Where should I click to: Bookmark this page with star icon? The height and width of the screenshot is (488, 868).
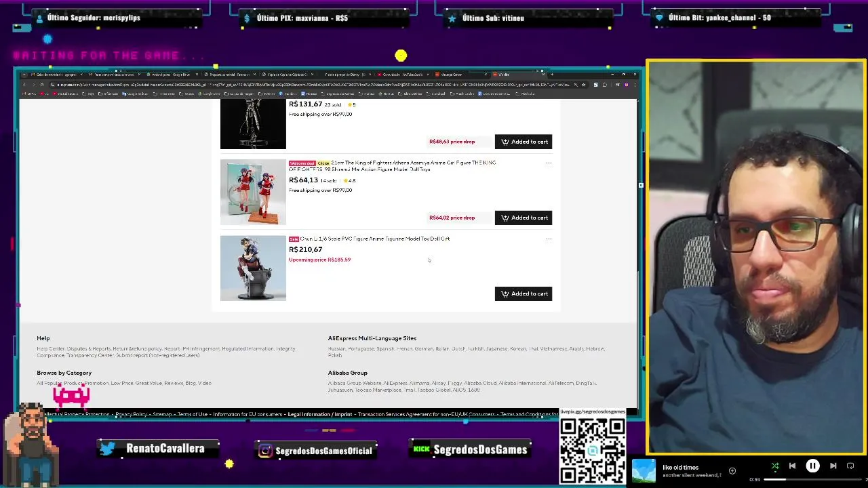[x=583, y=85]
